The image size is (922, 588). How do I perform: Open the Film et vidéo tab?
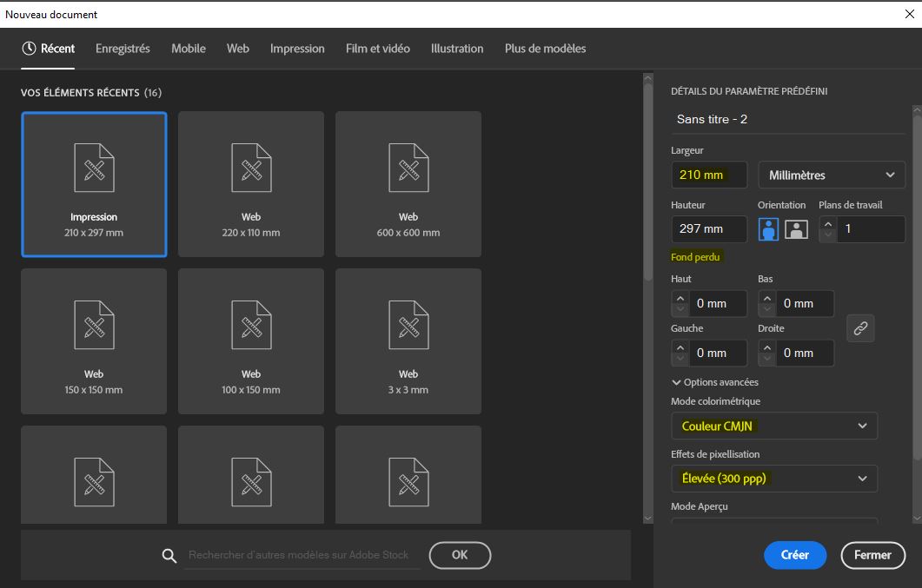378,49
